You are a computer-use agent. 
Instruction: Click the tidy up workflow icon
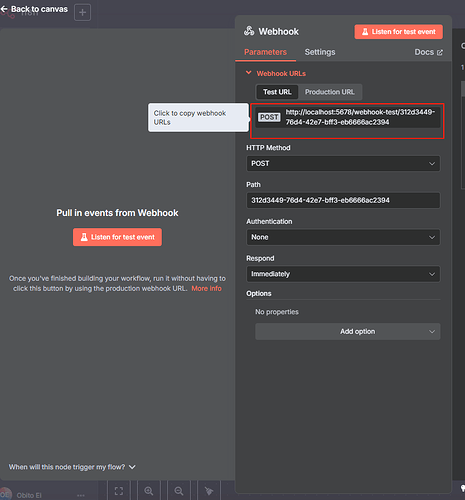tap(209, 491)
